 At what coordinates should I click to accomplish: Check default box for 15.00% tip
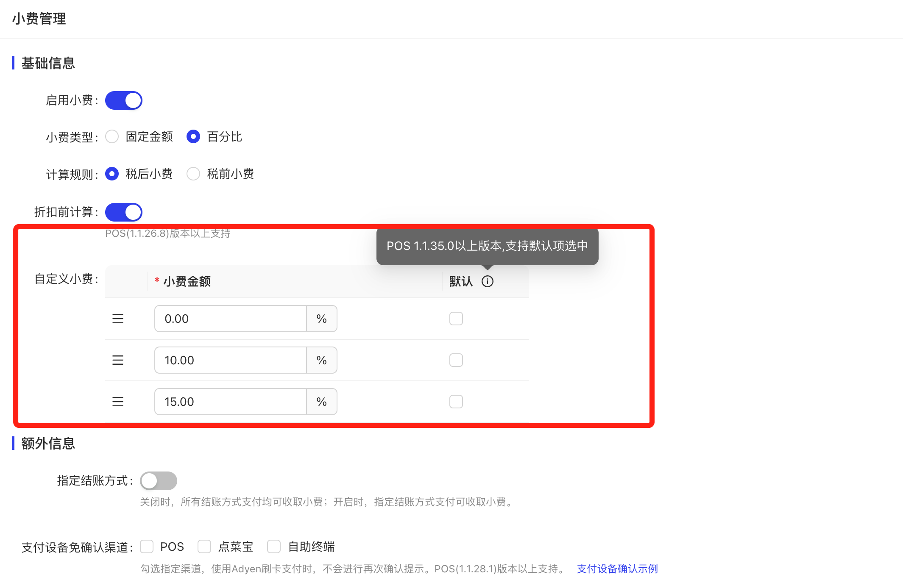click(456, 402)
